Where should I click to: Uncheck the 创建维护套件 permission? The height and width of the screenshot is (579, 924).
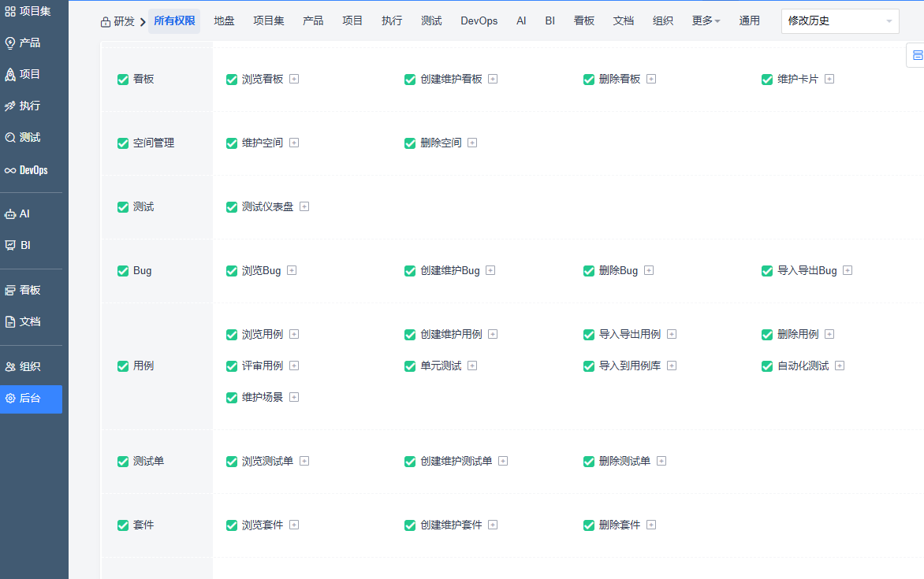410,525
